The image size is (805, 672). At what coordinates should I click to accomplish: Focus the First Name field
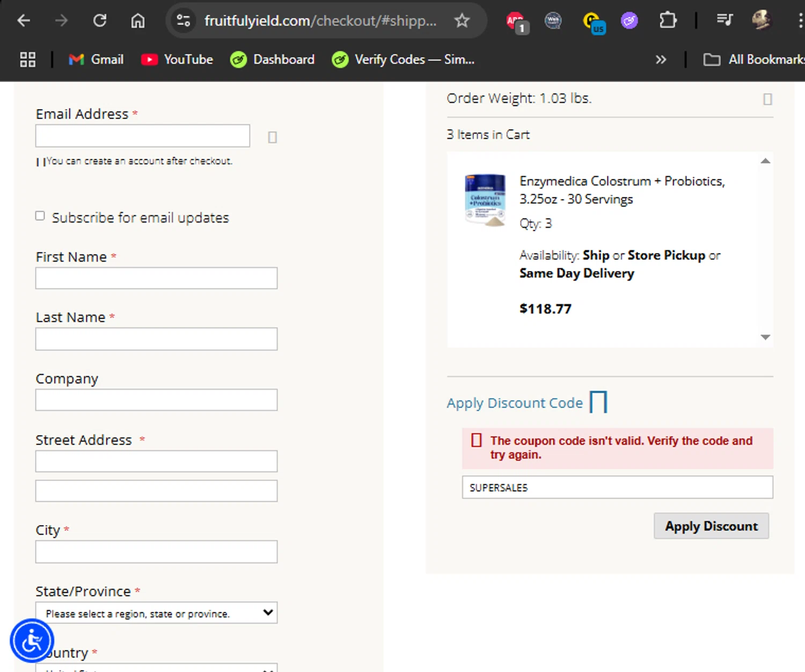(x=156, y=278)
